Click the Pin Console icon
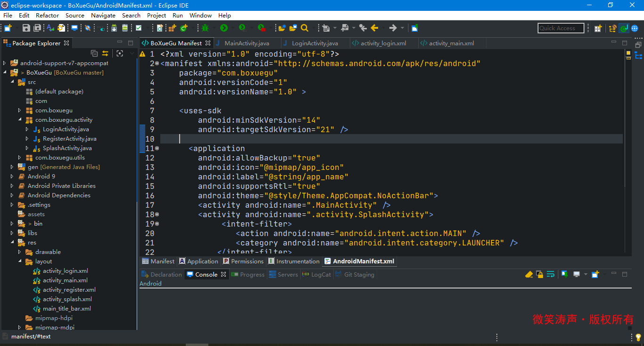The height and width of the screenshot is (346, 644). pos(564,274)
